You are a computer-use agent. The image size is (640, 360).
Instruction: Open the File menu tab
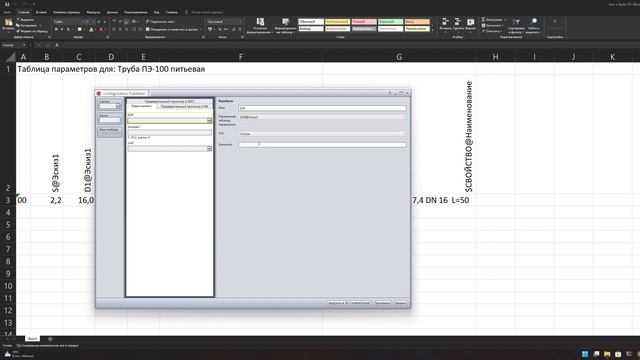coord(7,12)
